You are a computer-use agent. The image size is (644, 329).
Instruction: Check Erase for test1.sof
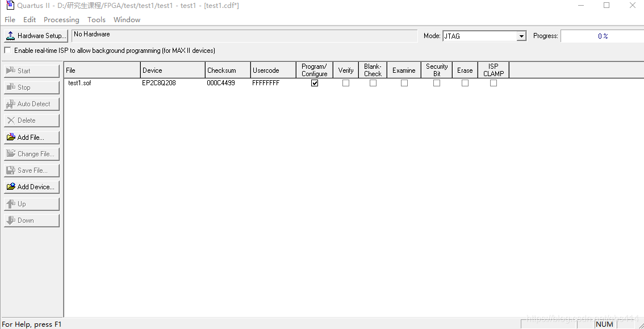click(x=465, y=83)
